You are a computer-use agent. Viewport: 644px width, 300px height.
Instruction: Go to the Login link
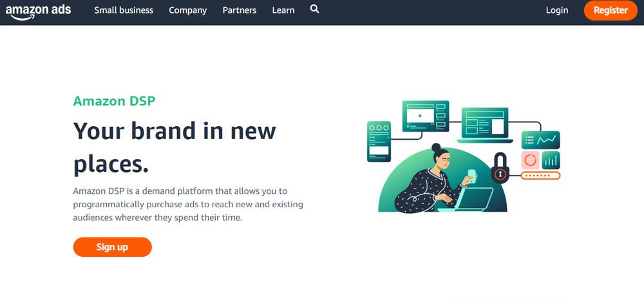[557, 10]
